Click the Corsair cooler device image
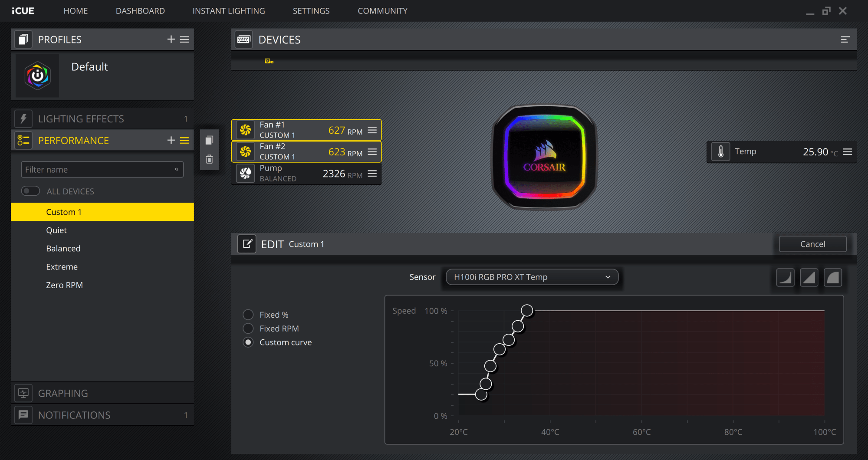This screenshot has width=868, height=460. (x=544, y=158)
